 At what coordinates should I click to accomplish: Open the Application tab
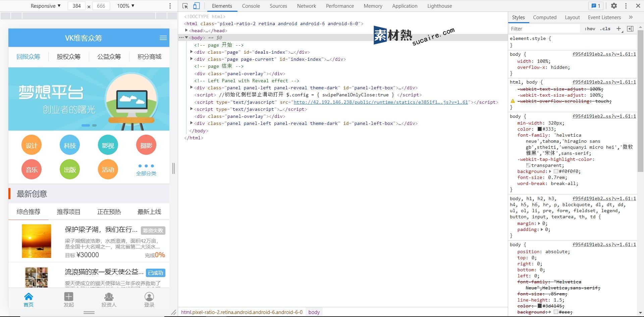point(405,6)
